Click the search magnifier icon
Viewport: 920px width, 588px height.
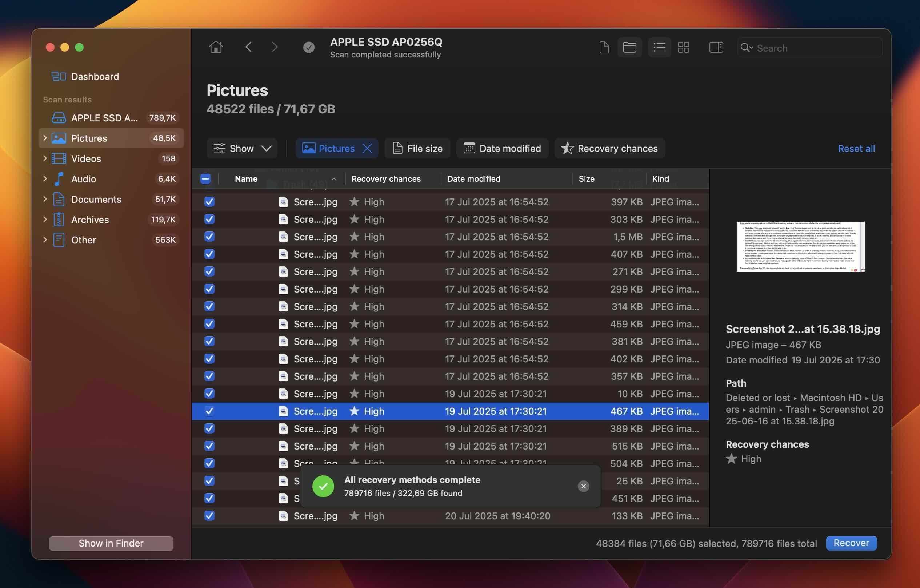click(x=746, y=48)
